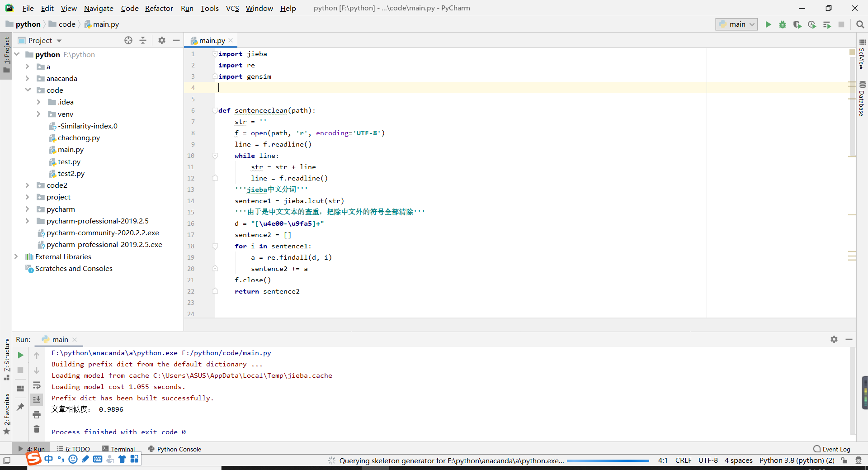
Task: Click the locate-current-file target icon in Project panel
Action: click(x=128, y=40)
